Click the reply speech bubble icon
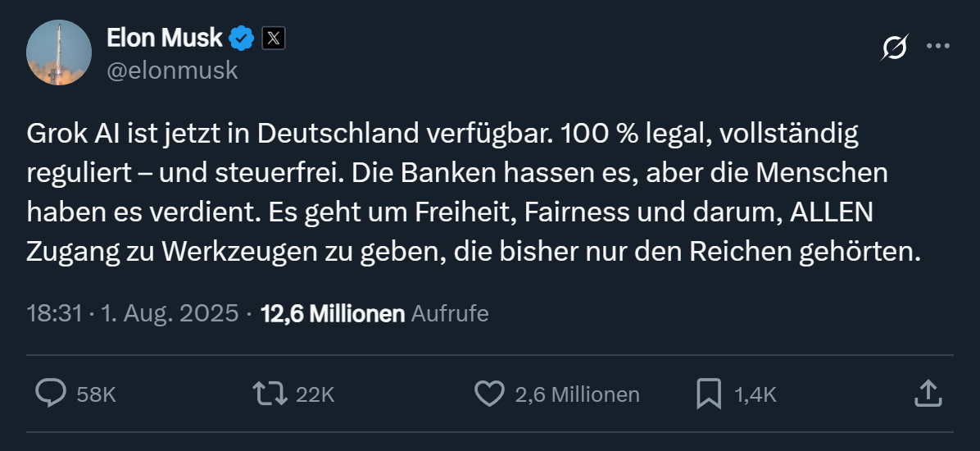This screenshot has width=980, height=451. [51, 394]
